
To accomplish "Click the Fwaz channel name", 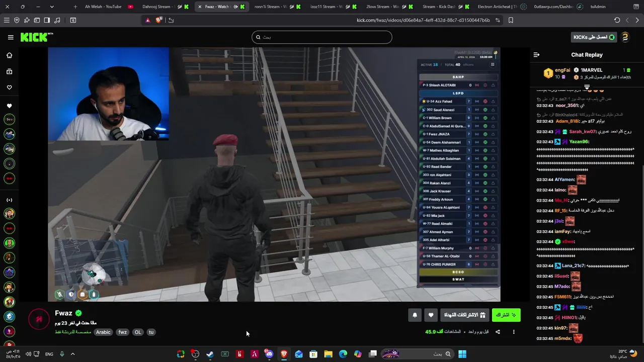I will 63,313.
